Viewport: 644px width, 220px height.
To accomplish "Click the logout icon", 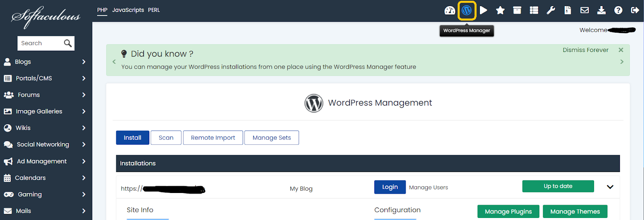I will pyautogui.click(x=635, y=10).
